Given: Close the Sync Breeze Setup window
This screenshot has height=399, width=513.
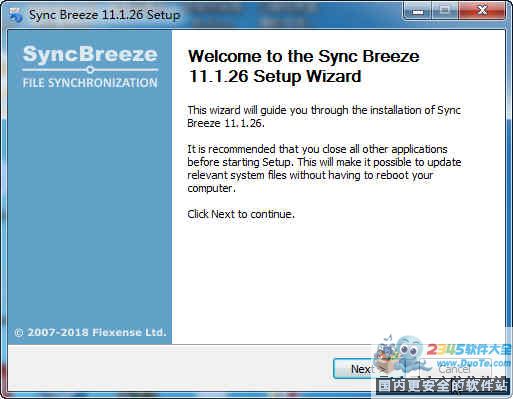Looking at the screenshot, I should coord(482,11).
